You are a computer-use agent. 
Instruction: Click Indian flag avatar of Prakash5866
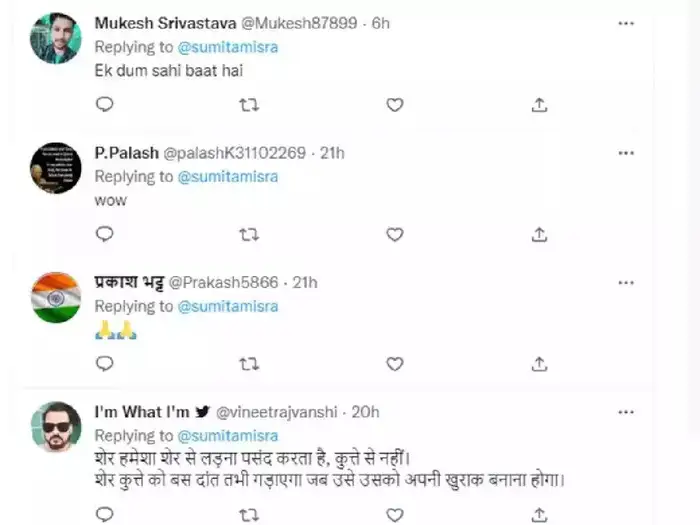coord(55,297)
